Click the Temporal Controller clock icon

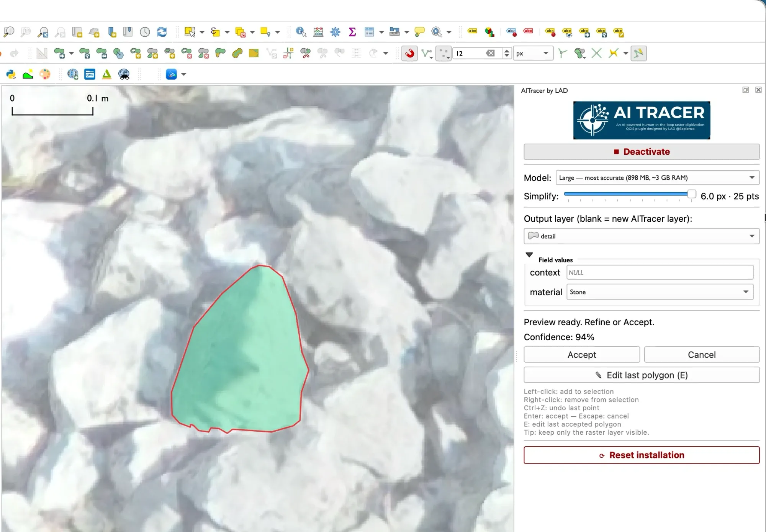tap(145, 32)
